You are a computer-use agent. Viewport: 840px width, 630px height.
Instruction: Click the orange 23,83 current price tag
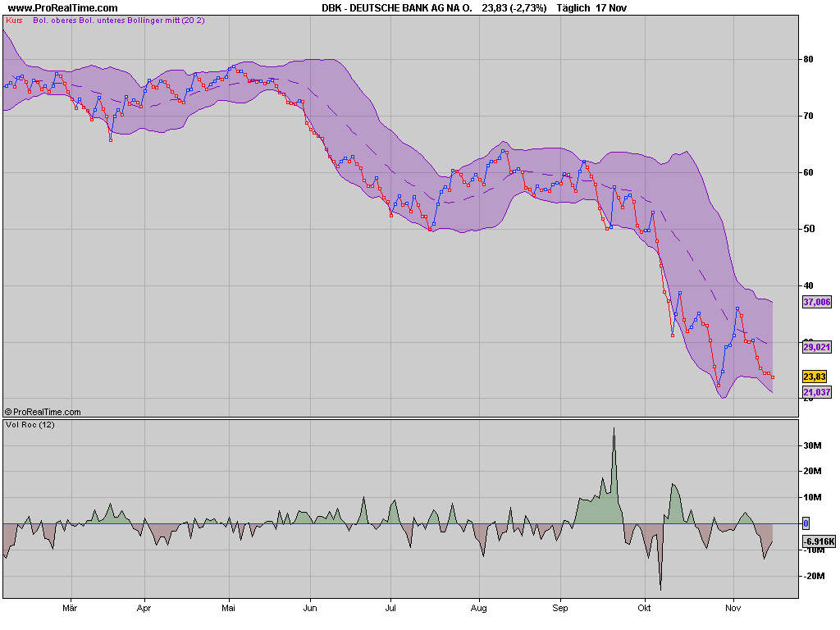[815, 377]
